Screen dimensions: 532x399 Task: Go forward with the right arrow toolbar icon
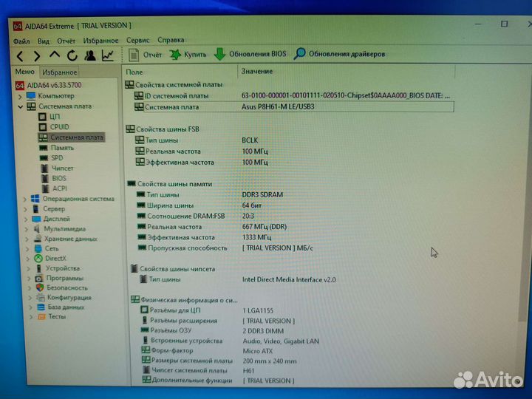tap(37, 56)
